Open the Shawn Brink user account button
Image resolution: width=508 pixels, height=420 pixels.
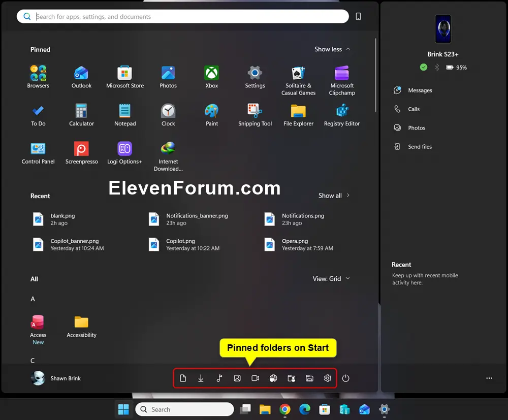(56, 378)
